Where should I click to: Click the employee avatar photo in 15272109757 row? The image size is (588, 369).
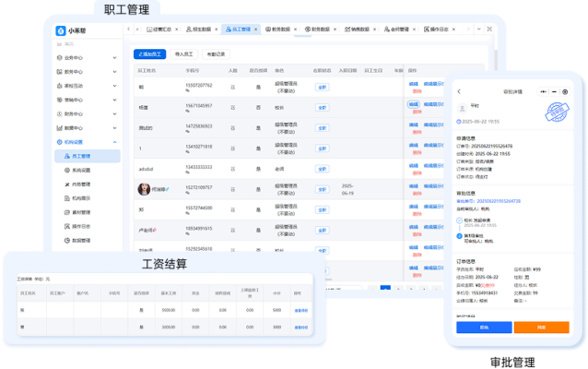coord(144,189)
